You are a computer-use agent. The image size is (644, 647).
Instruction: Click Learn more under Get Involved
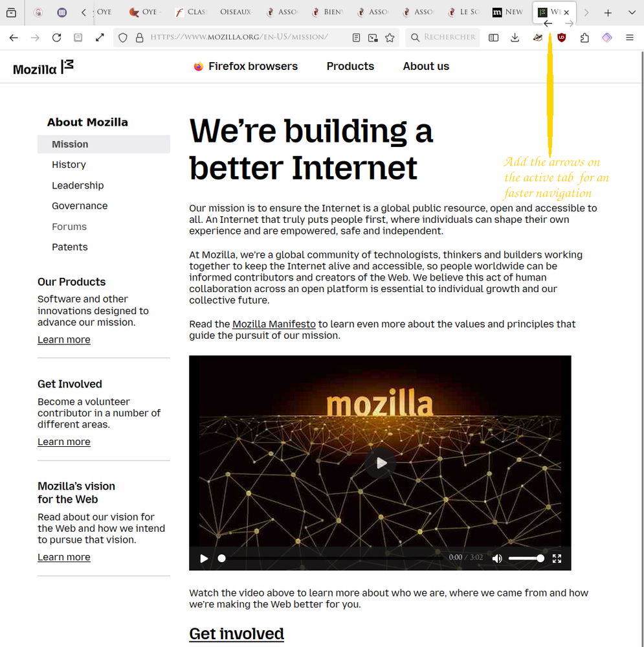coord(63,442)
